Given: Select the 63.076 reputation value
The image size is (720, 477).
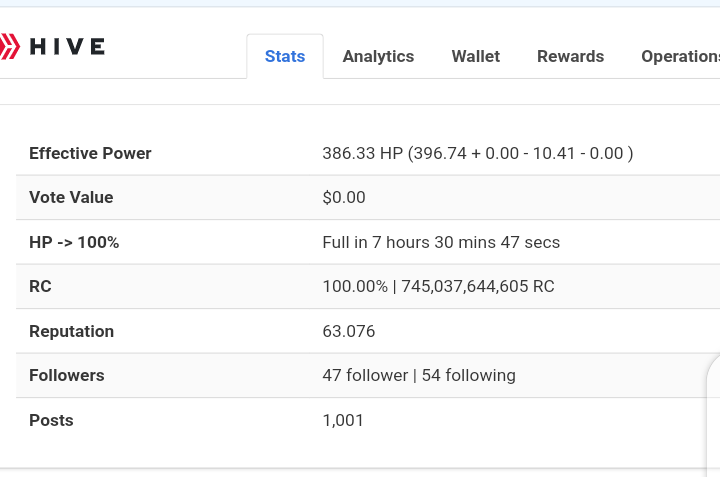Looking at the screenshot, I should point(349,331).
